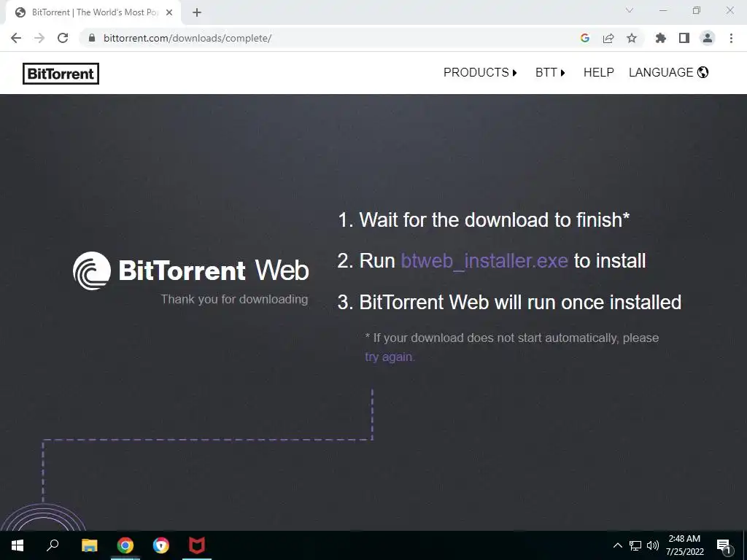
Task: Expand the BTT menu
Action: [550, 72]
